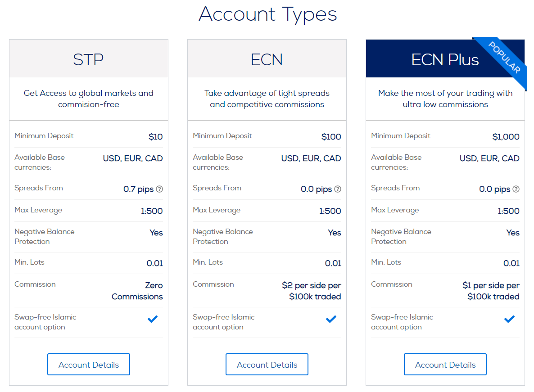Click the Account Types heading
The width and height of the screenshot is (534, 392).
[x=267, y=14]
